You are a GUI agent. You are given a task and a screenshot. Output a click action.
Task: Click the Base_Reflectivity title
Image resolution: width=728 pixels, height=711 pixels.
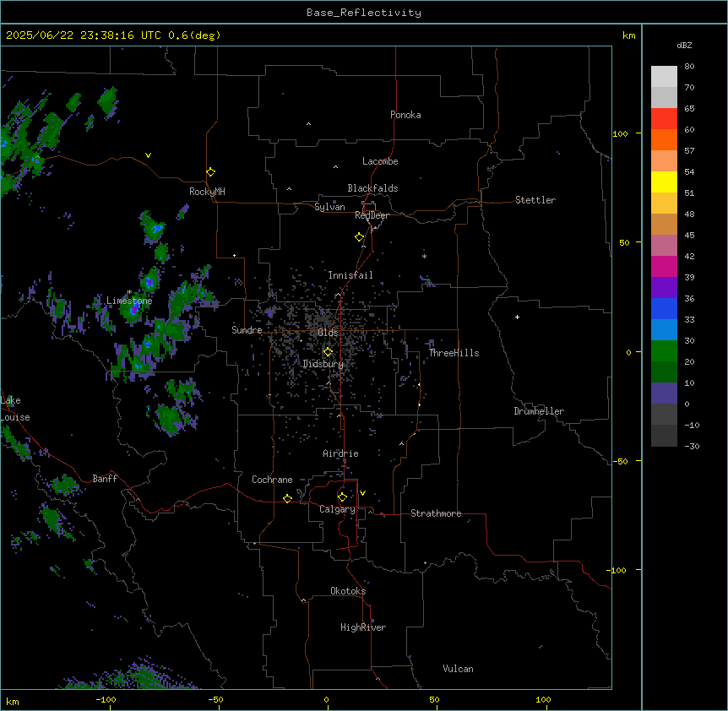click(364, 13)
